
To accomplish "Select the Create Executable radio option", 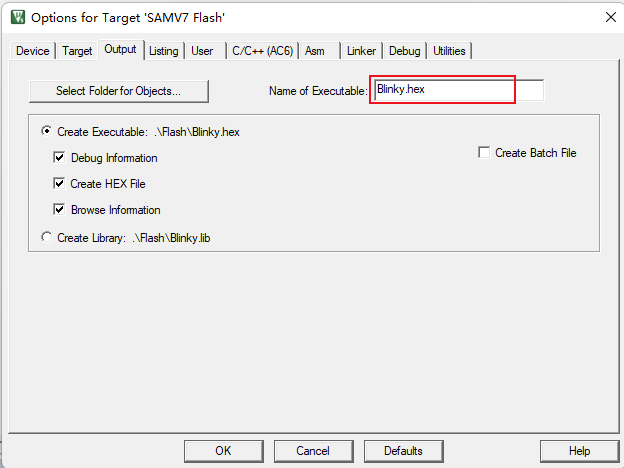I will [x=47, y=131].
